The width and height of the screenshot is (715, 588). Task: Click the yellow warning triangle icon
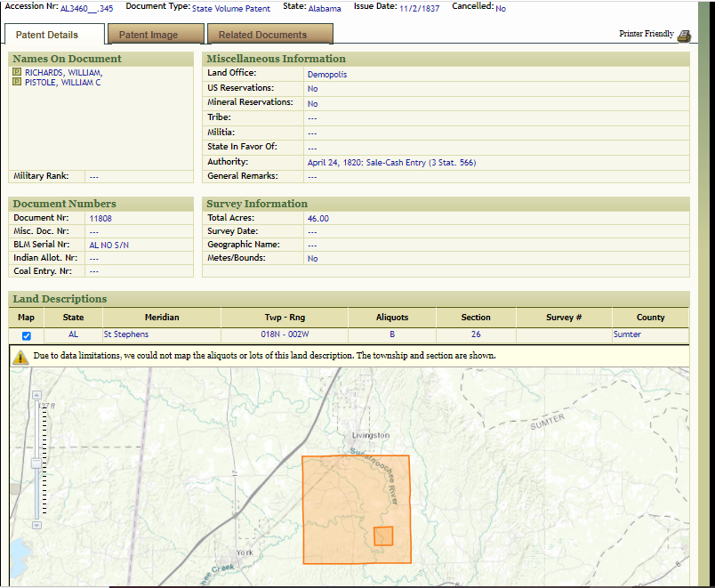(x=20, y=356)
